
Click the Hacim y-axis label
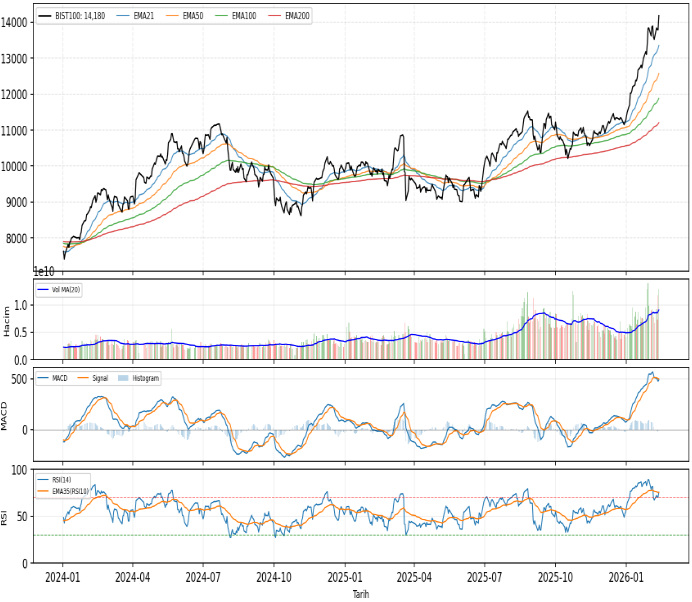pos(8,320)
